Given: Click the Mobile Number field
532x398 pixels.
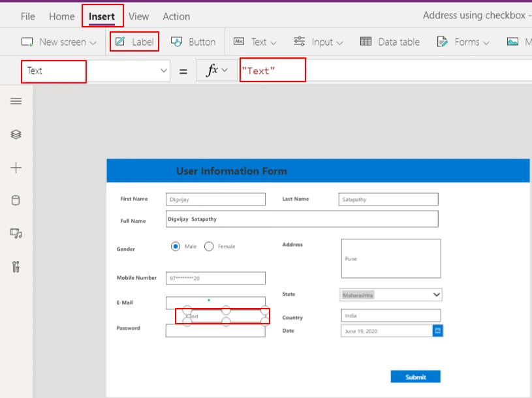Looking at the screenshot, I should click(x=215, y=278).
